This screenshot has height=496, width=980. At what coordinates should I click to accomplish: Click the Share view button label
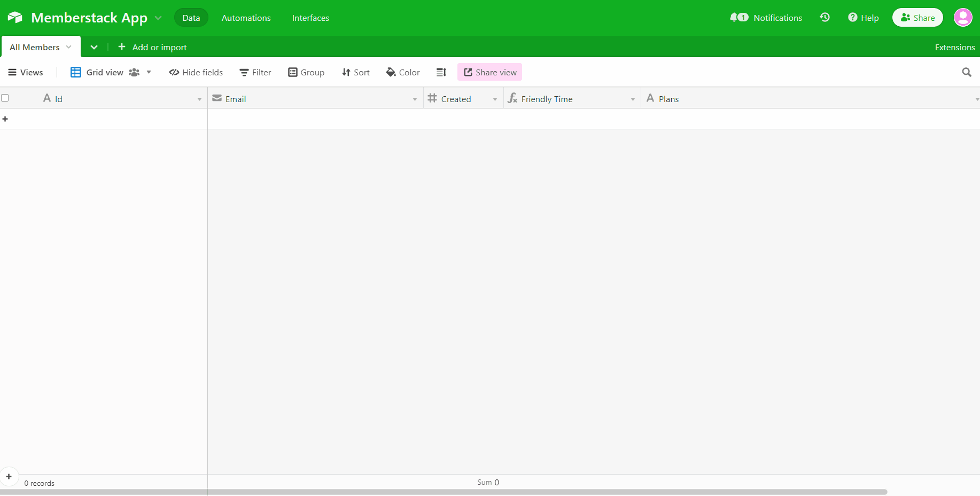tap(496, 72)
